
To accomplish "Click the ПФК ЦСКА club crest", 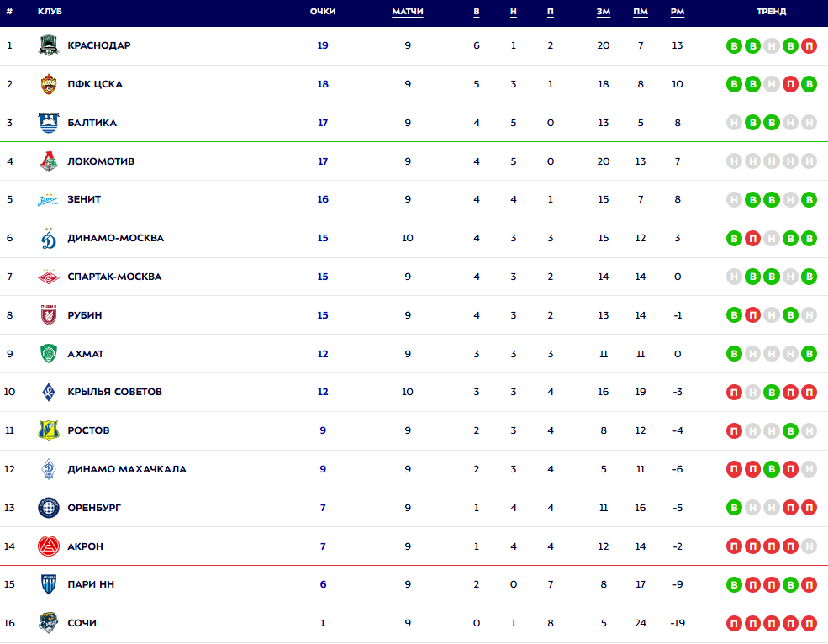I will point(49,84).
